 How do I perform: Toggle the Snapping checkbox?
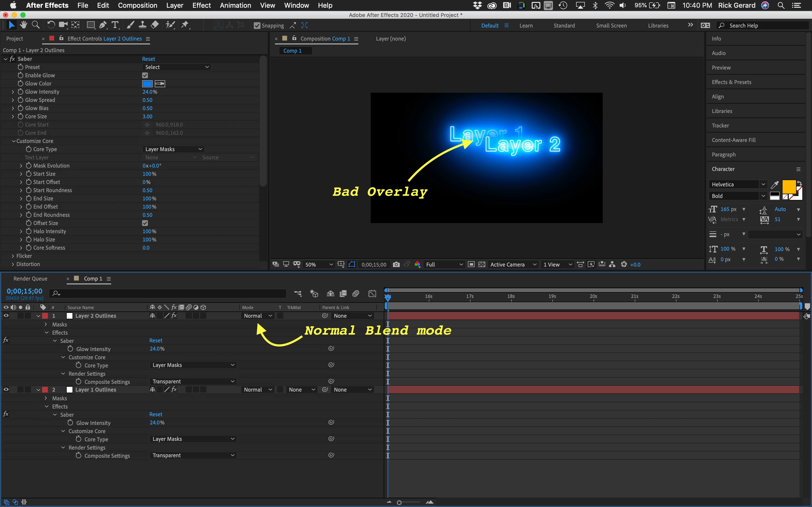(257, 26)
